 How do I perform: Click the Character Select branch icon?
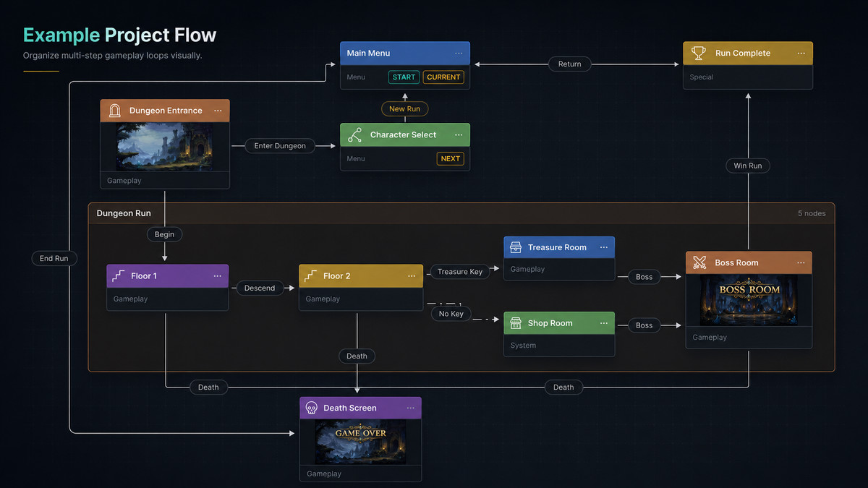point(354,134)
